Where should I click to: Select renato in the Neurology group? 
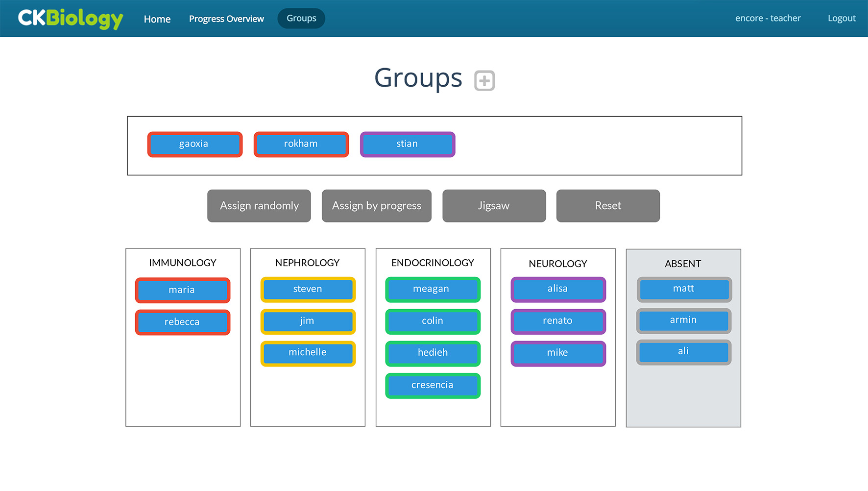pos(558,321)
